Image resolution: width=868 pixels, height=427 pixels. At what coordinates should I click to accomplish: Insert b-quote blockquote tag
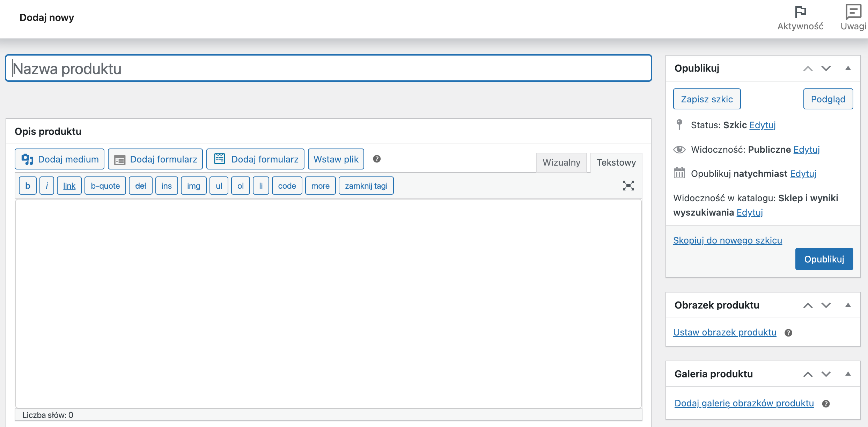tap(105, 186)
